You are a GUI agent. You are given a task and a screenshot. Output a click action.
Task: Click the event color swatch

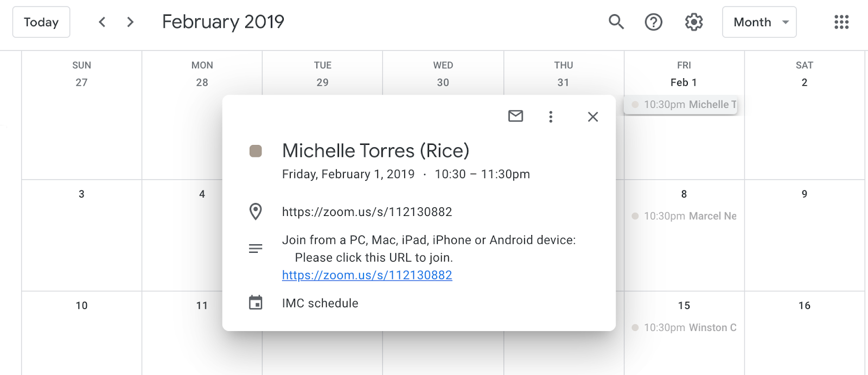click(x=256, y=151)
